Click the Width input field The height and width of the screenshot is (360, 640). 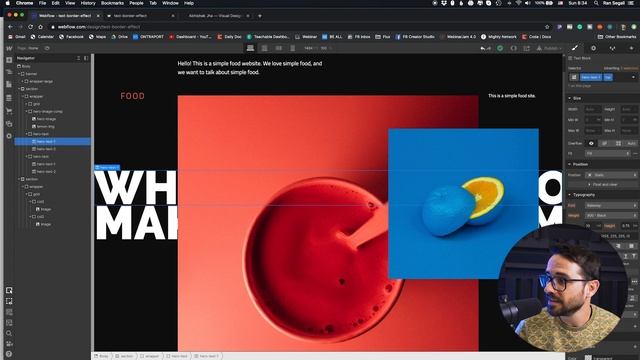point(593,109)
